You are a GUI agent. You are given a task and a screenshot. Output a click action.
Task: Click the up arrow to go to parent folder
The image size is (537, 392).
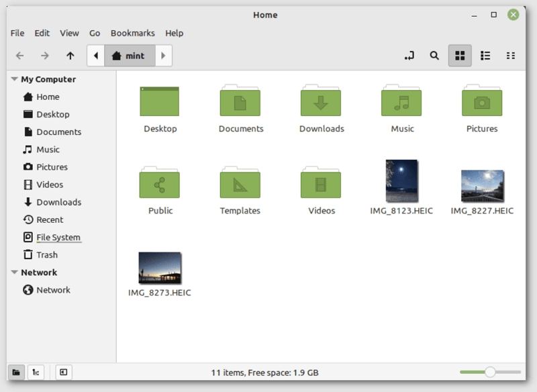[x=70, y=55]
